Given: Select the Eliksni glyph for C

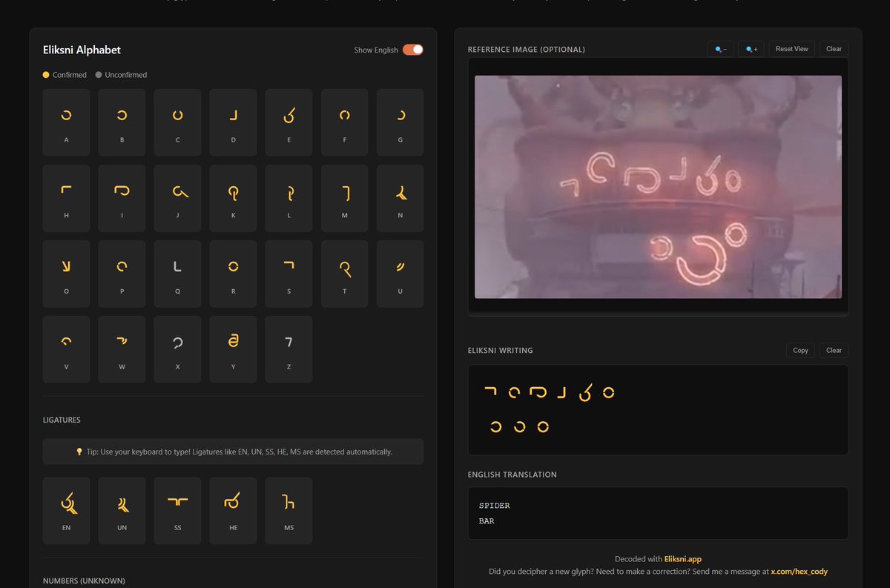Looking at the screenshot, I should (177, 122).
